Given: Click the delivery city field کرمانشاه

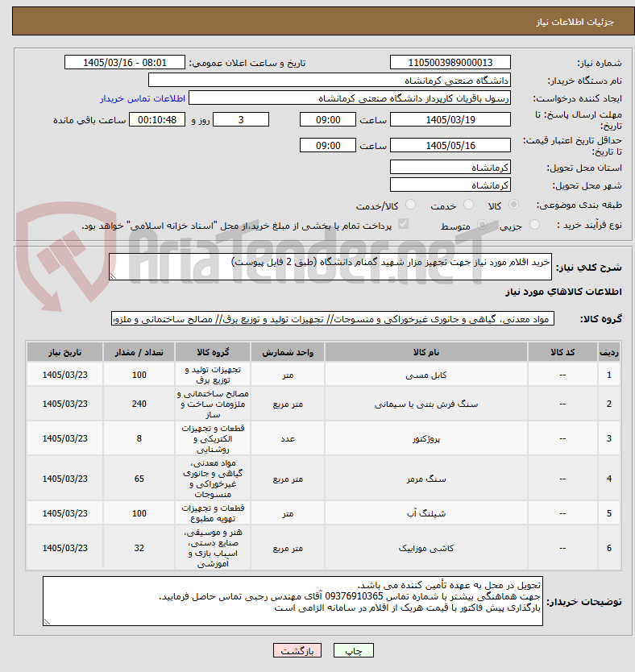Looking at the screenshot, I should pos(450,185).
